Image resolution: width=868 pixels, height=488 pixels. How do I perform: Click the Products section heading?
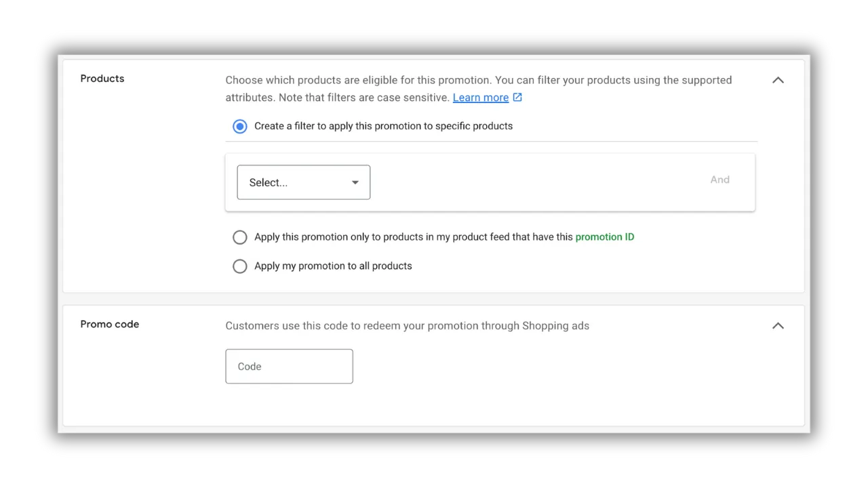(102, 79)
